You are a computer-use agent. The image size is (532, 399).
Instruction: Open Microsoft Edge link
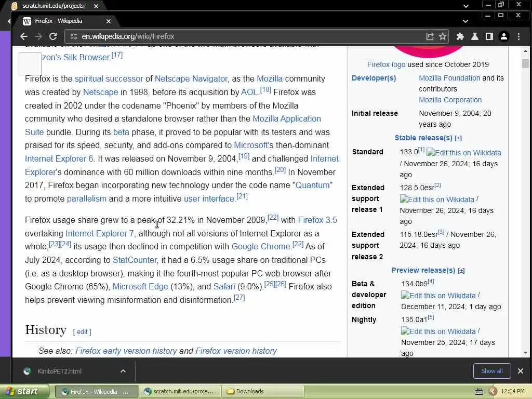point(140,287)
